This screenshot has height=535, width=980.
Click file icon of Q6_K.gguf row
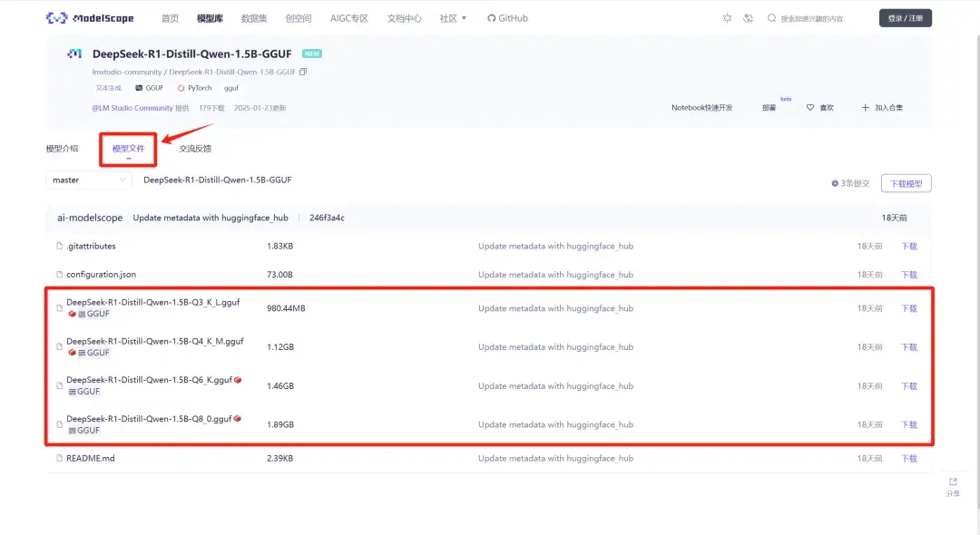[59, 385]
